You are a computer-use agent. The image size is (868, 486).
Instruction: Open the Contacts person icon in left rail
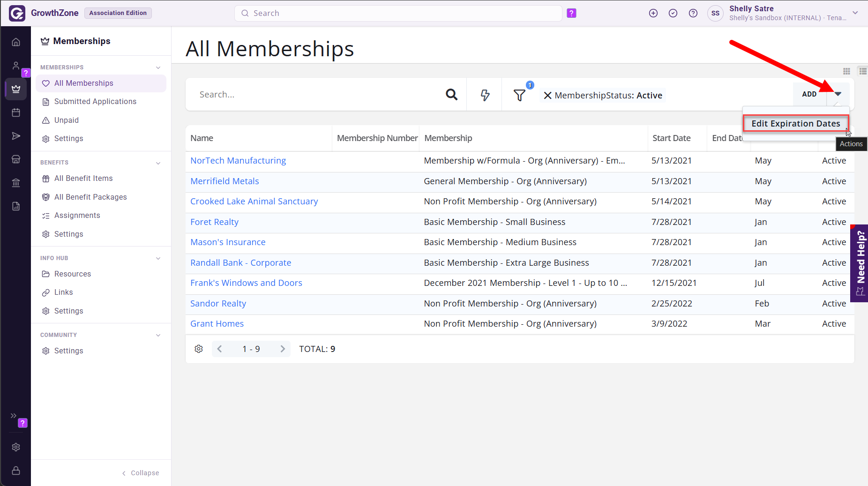16,66
